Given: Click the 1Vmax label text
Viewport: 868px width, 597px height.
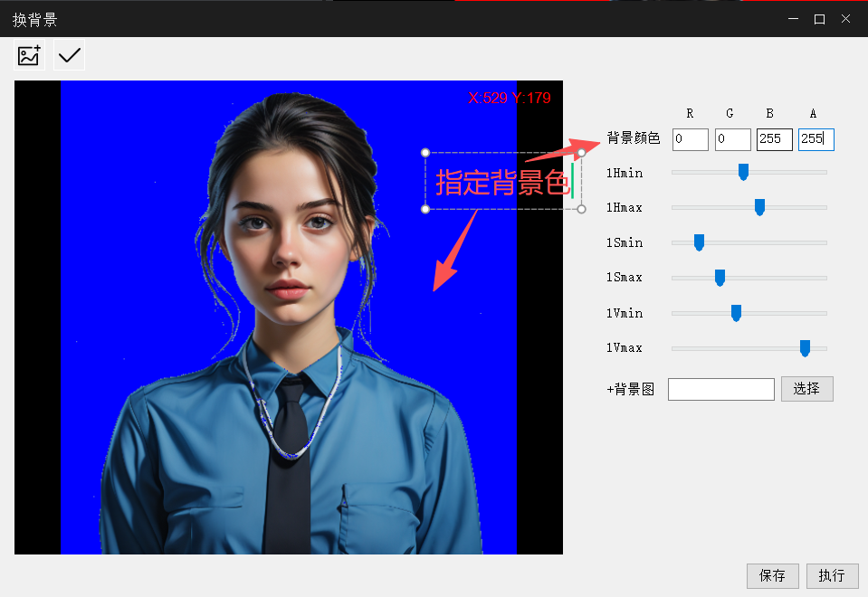Looking at the screenshot, I should coord(625,348).
